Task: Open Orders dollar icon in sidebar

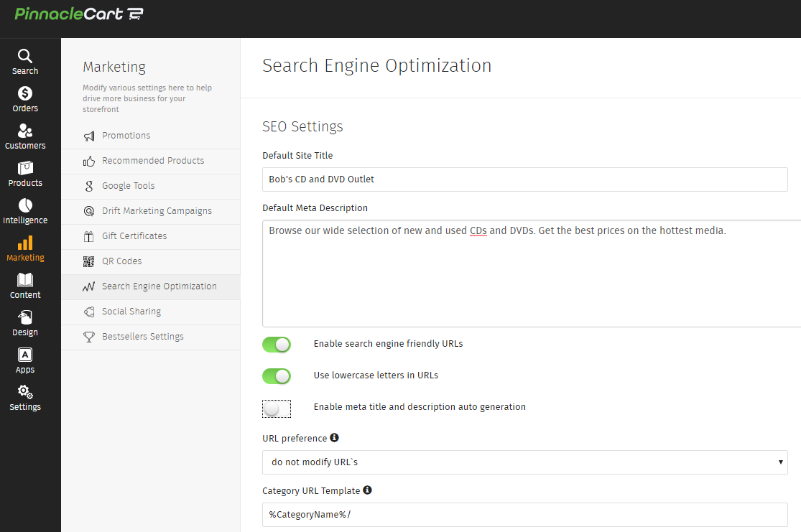Action: tap(25, 93)
